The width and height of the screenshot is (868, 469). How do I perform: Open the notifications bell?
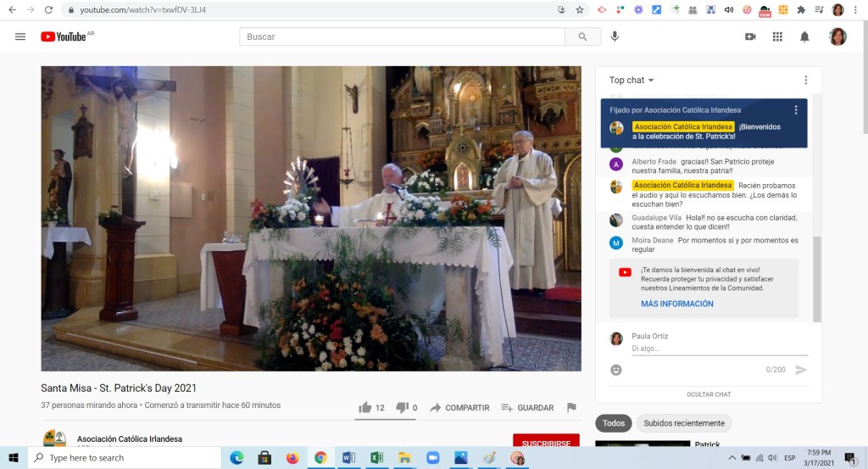[x=804, y=36]
